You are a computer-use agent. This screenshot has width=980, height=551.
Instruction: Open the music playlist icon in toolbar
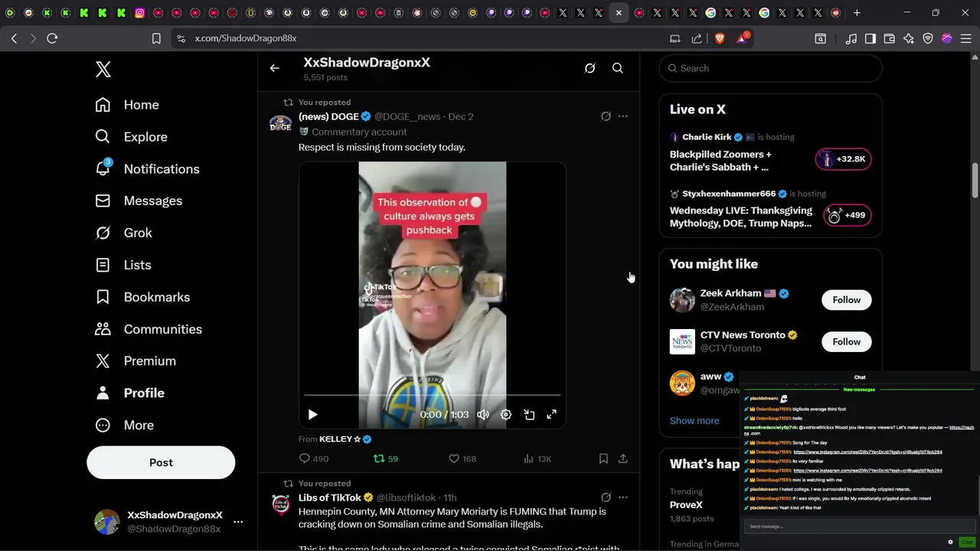851,38
